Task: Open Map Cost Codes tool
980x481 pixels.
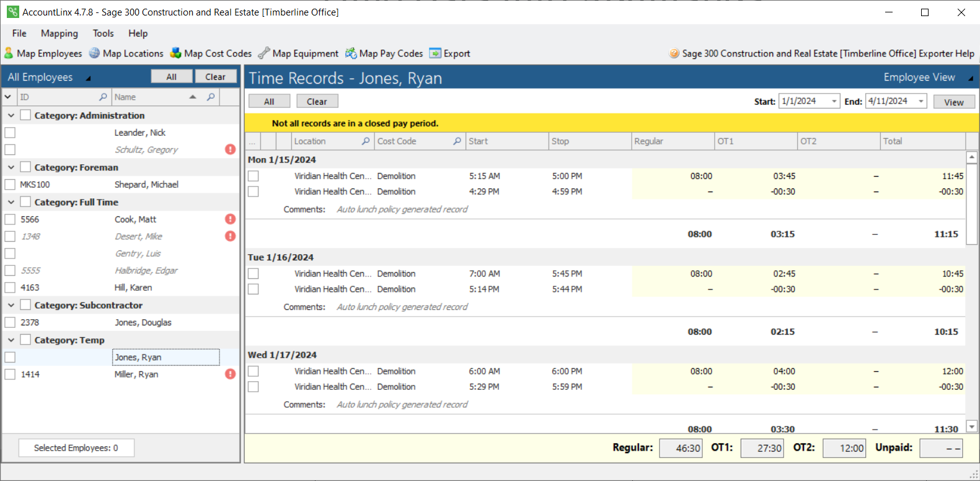Action: tap(211, 53)
